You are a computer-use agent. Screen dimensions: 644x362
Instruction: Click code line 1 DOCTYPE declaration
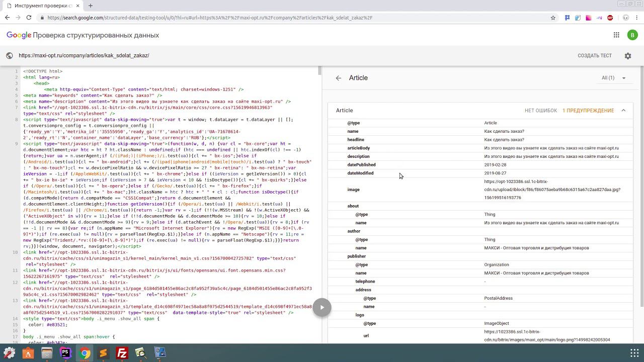[x=43, y=71]
